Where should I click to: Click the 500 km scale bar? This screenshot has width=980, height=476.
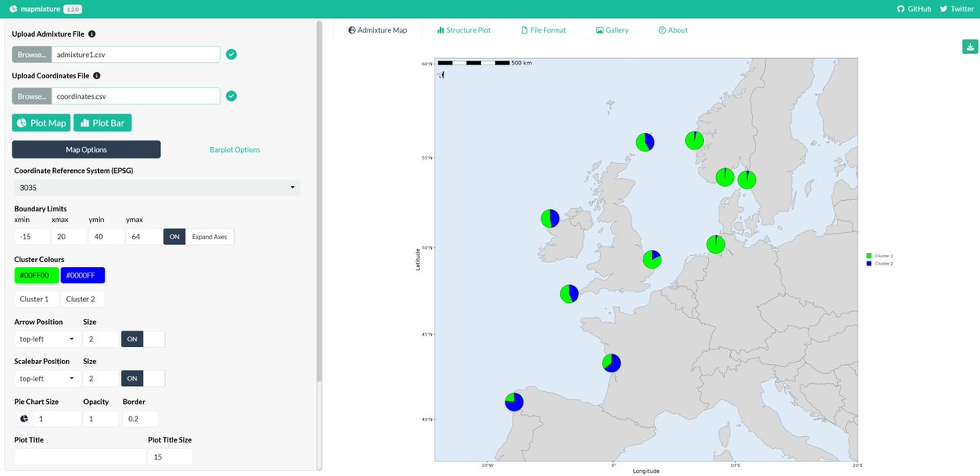[484, 63]
